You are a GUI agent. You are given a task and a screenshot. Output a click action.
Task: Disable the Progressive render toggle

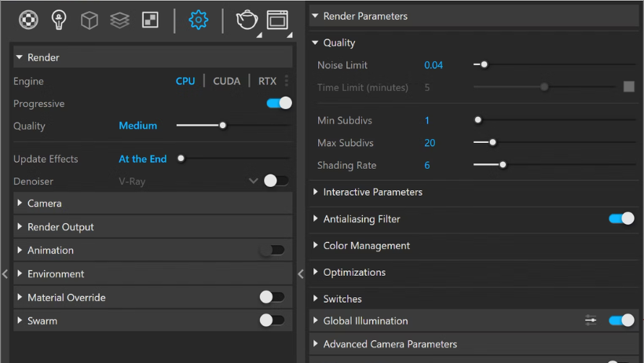point(280,103)
